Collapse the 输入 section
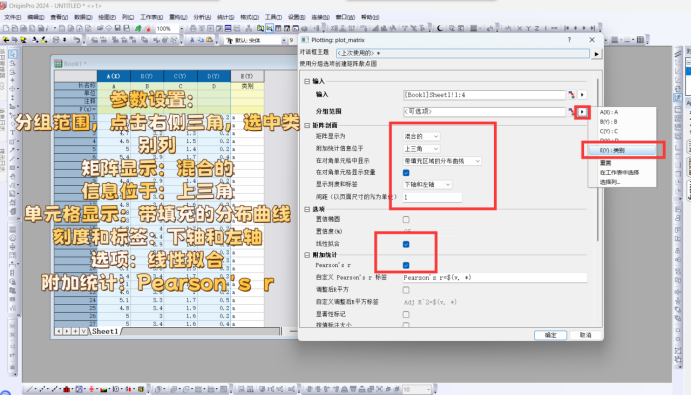This screenshot has width=692, height=396. [307, 81]
